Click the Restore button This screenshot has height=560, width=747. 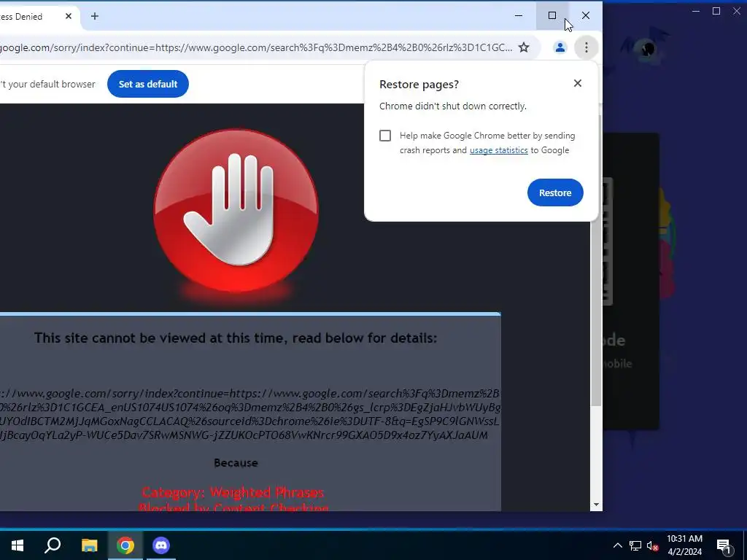[555, 192]
